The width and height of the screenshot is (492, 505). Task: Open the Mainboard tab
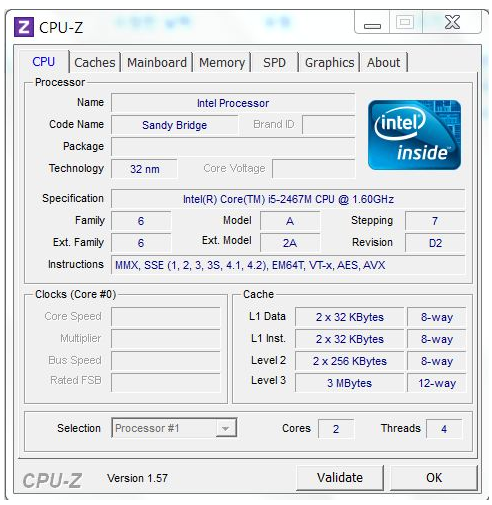(x=157, y=62)
